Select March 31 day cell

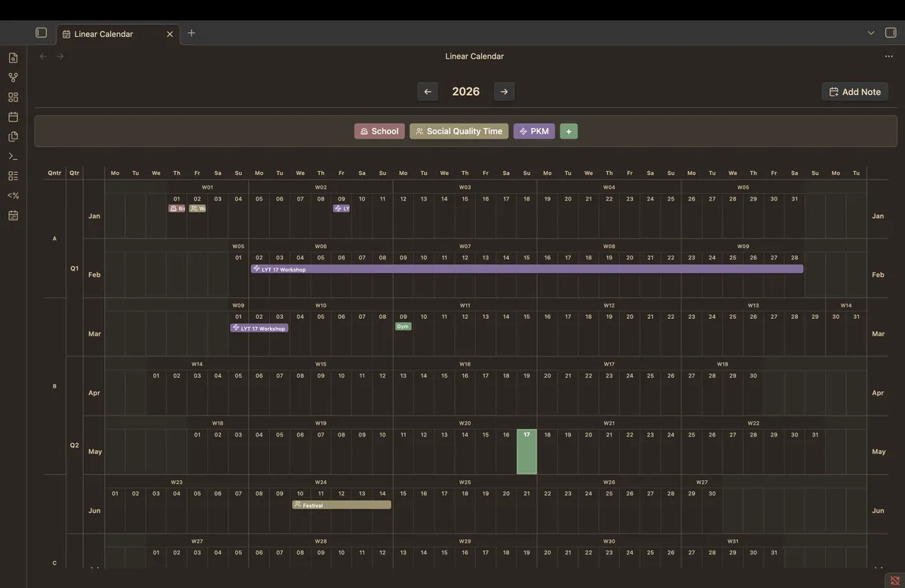(856, 333)
